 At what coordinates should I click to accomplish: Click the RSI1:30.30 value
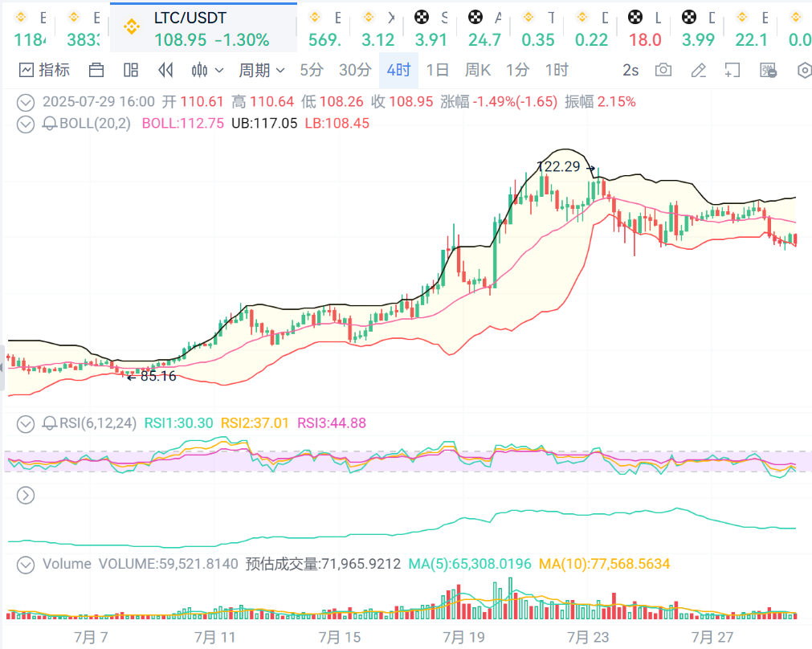178,423
